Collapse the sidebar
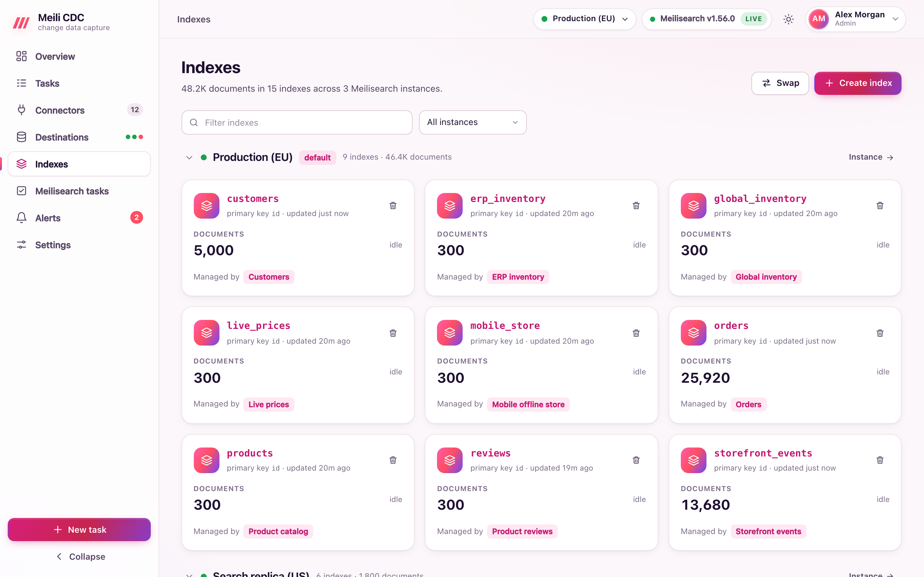 [80, 556]
